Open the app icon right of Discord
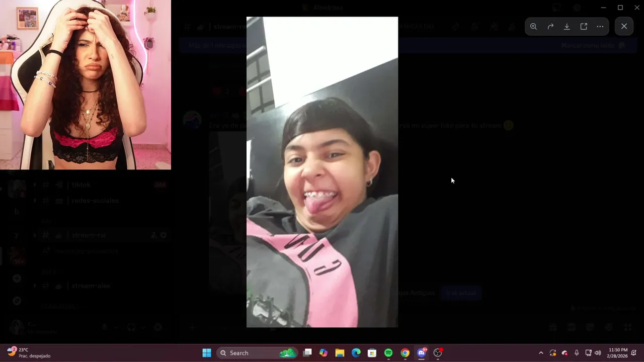The image size is (644, 362). click(x=438, y=353)
